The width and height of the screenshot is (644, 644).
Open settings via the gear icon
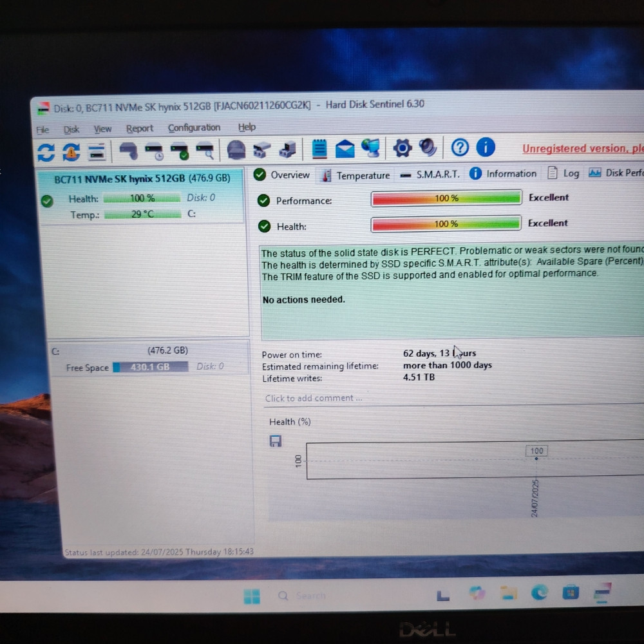coord(402,148)
